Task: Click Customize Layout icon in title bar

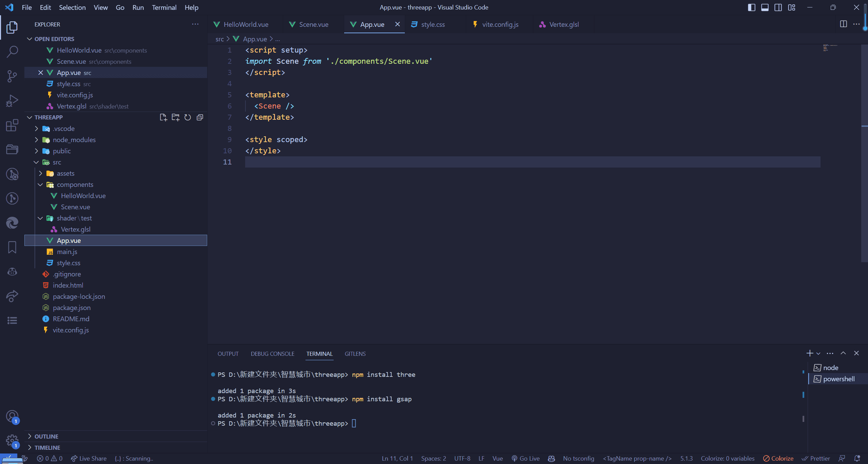Action: pyautogui.click(x=791, y=7)
